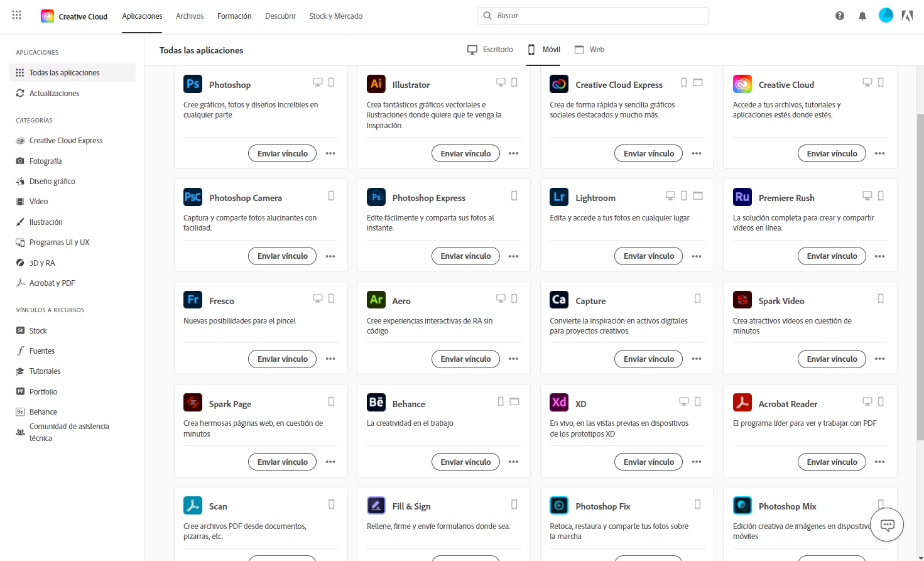Screen dimensions: 924x561
Task: Click the Photoshop Fix app icon
Action: pyautogui.click(x=559, y=505)
